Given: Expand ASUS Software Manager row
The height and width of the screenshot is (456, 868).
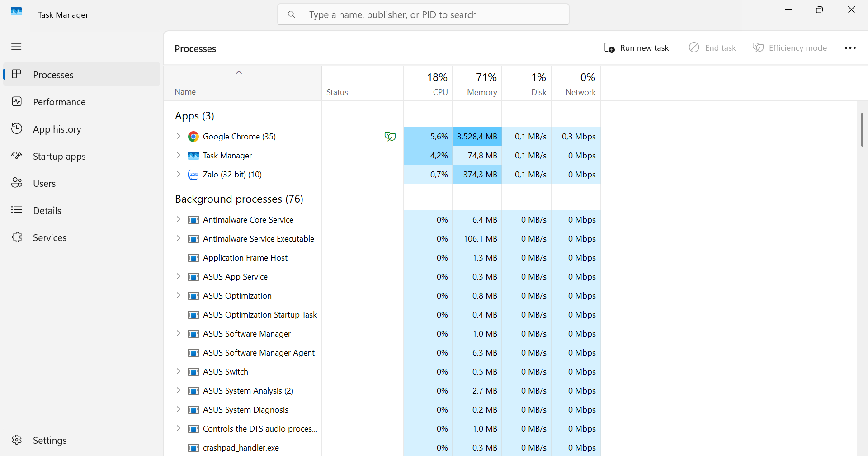Looking at the screenshot, I should (179, 333).
